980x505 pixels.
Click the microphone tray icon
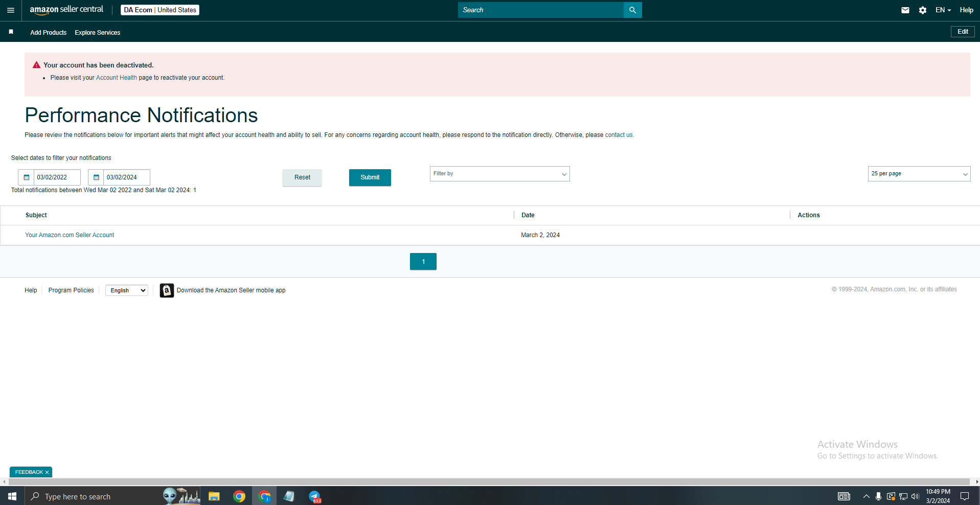point(878,496)
